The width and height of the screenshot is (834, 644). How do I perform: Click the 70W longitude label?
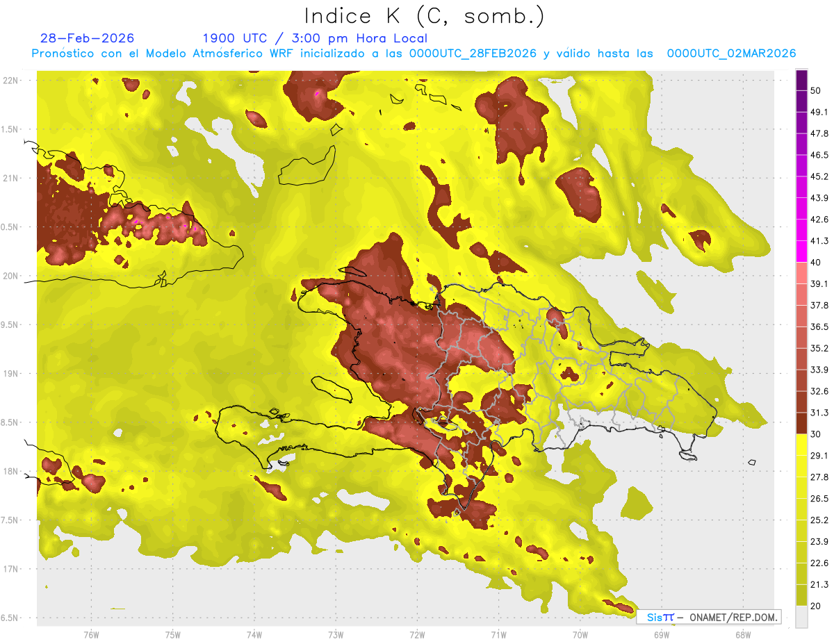click(x=580, y=634)
